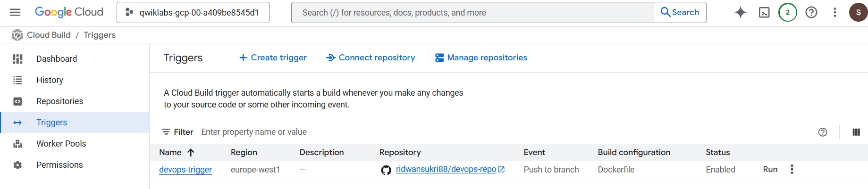Click the Triggers breadcrumb text
Screen dimensions: 868x189
(100, 35)
